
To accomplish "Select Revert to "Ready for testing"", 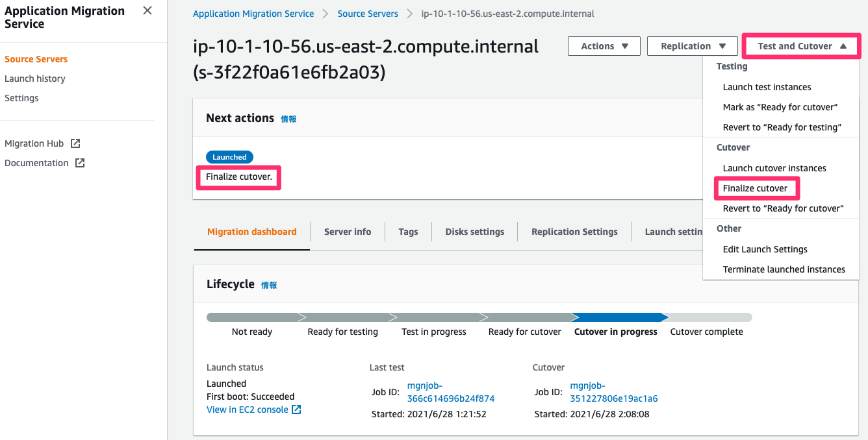I will [782, 127].
